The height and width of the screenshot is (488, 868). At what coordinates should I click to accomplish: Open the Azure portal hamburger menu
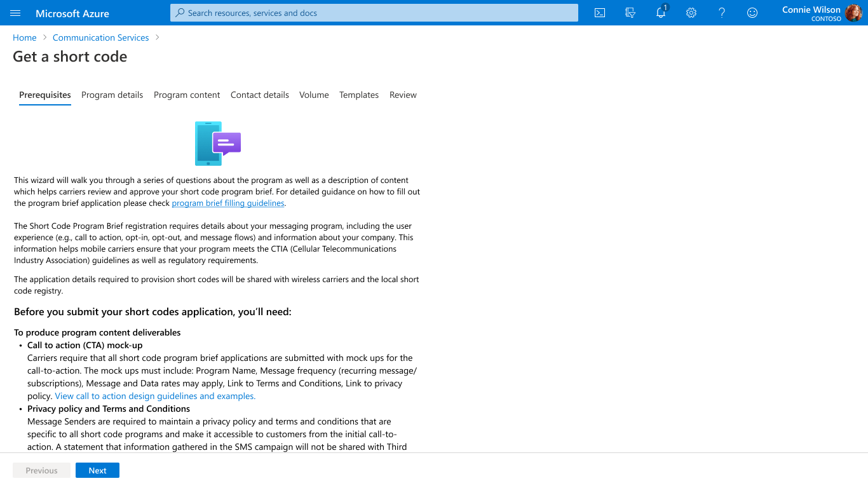[x=15, y=13]
